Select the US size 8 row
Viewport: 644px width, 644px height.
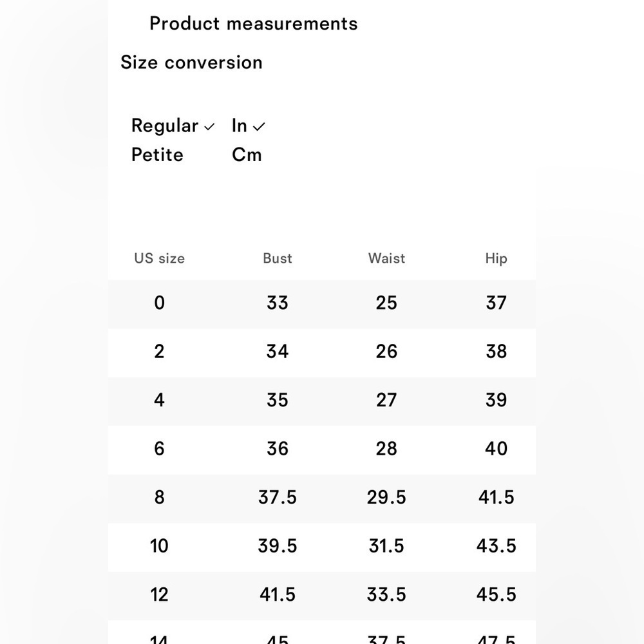(322, 498)
